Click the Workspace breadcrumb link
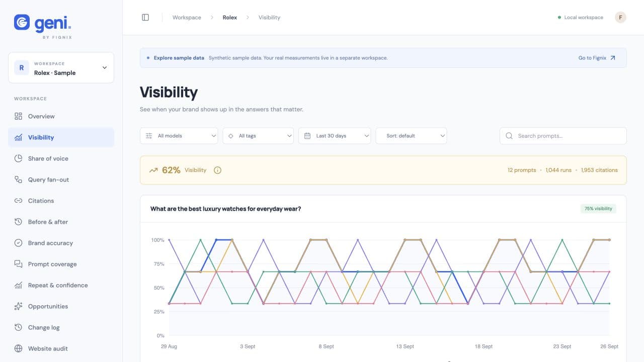Image resolution: width=644 pixels, height=362 pixels. 187,18
